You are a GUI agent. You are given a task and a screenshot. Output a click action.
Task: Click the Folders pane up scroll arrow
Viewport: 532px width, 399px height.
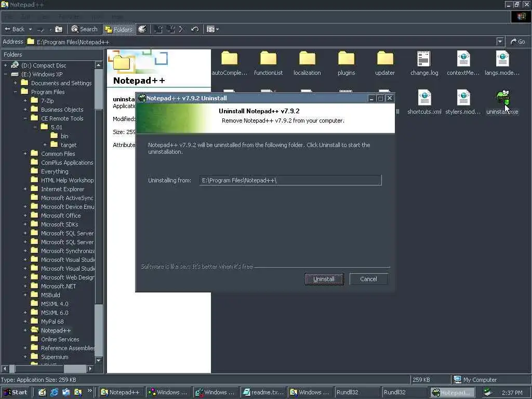coord(98,65)
